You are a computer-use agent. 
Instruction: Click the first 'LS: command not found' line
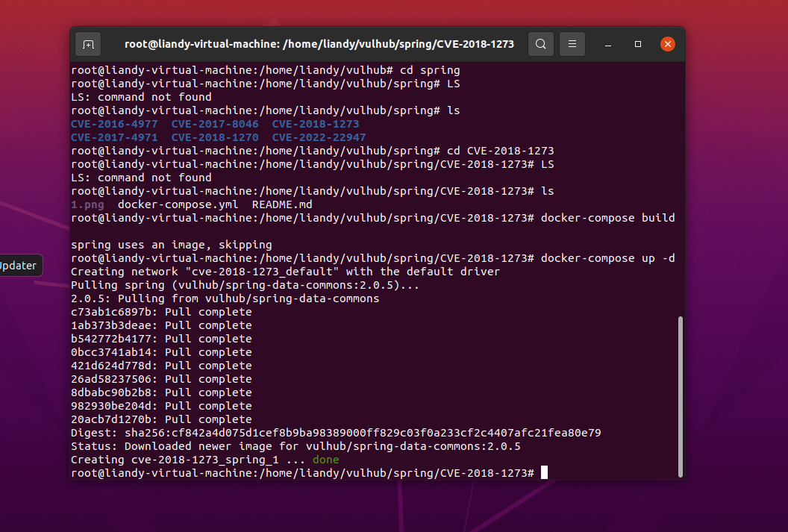pos(141,97)
